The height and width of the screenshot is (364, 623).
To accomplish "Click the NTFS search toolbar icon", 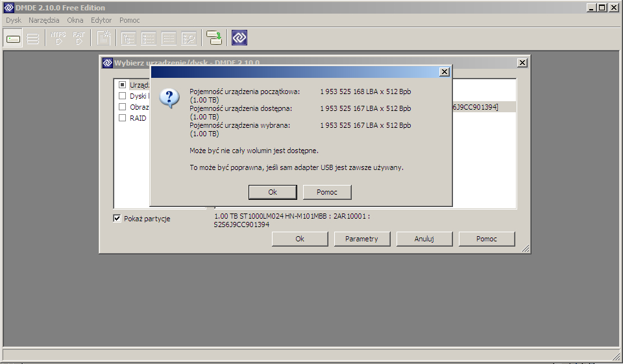I will 58,38.
